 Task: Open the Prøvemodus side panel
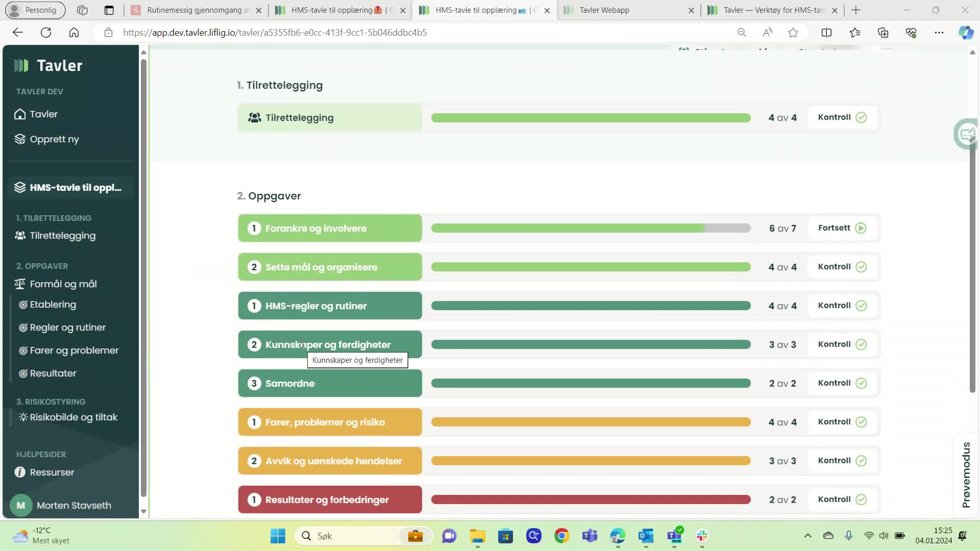point(966,474)
